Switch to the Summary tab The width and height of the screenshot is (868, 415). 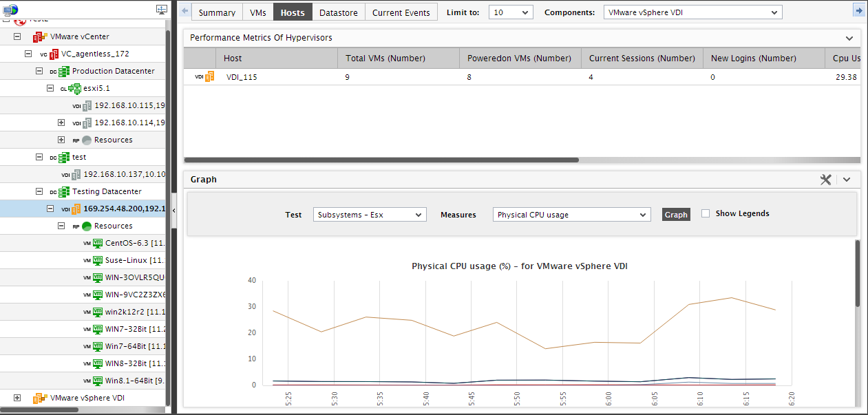pos(217,12)
